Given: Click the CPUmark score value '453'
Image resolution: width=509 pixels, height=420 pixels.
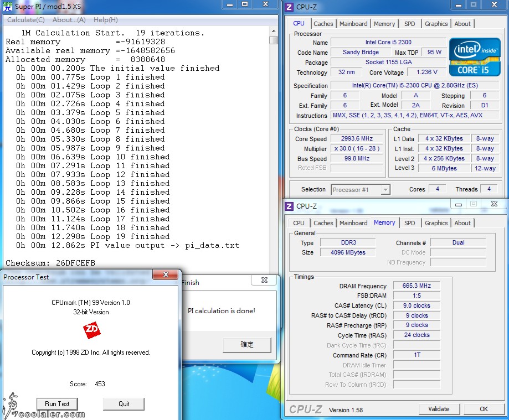Looking at the screenshot, I should 100,384.
